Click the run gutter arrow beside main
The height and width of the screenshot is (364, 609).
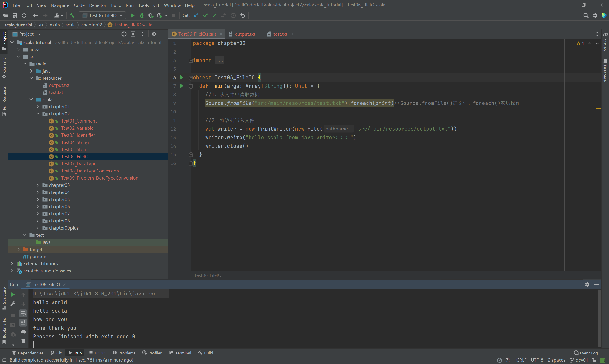point(182,86)
